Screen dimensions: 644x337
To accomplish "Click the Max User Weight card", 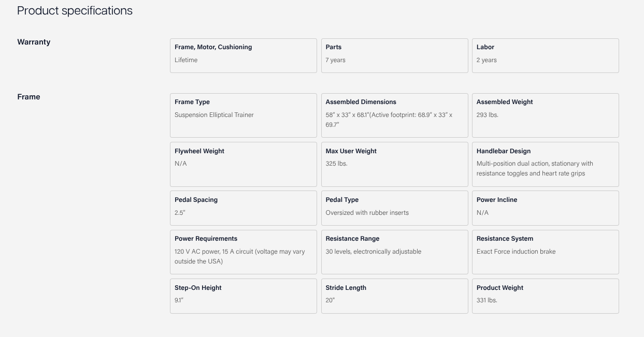I will point(394,164).
